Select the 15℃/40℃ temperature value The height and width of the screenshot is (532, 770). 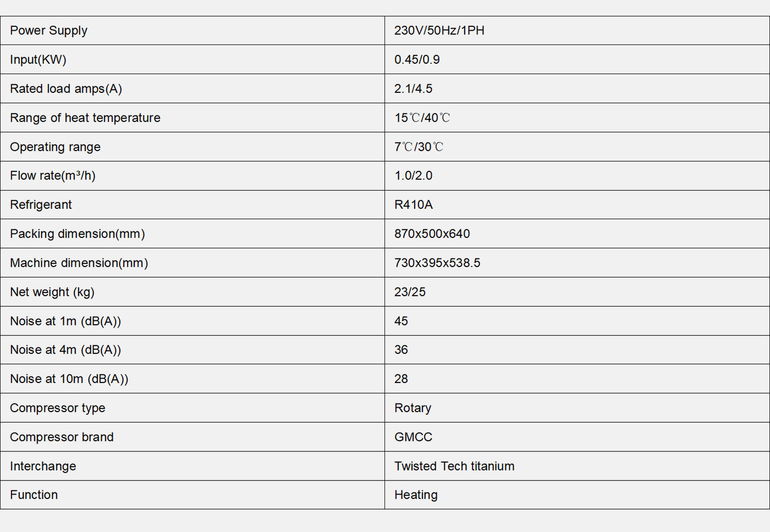(x=422, y=118)
